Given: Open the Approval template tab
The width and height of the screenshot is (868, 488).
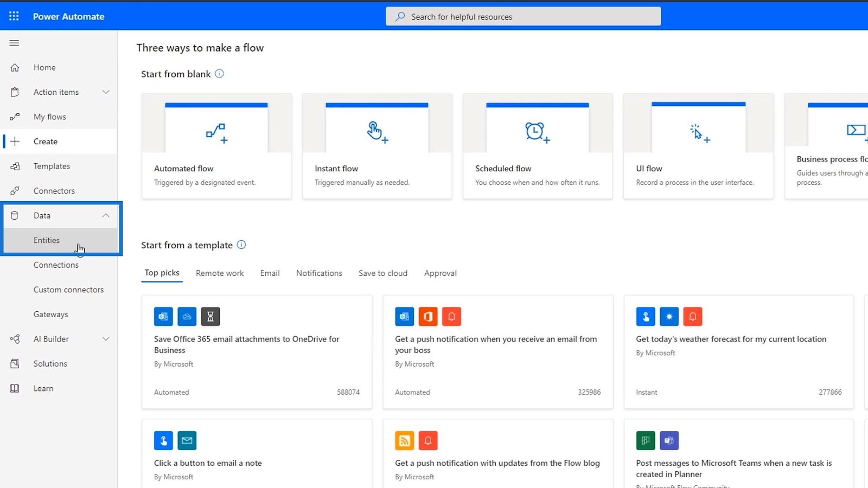Looking at the screenshot, I should pyautogui.click(x=441, y=273).
